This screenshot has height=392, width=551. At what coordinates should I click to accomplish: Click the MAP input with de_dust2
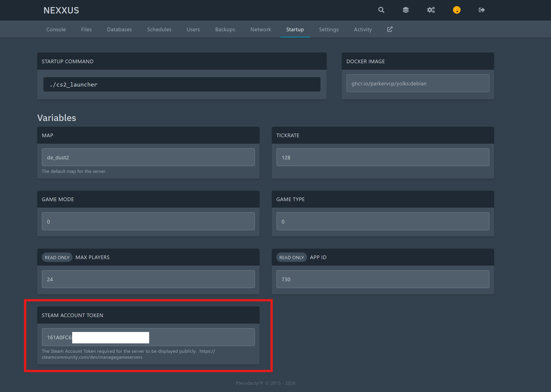[x=148, y=157]
